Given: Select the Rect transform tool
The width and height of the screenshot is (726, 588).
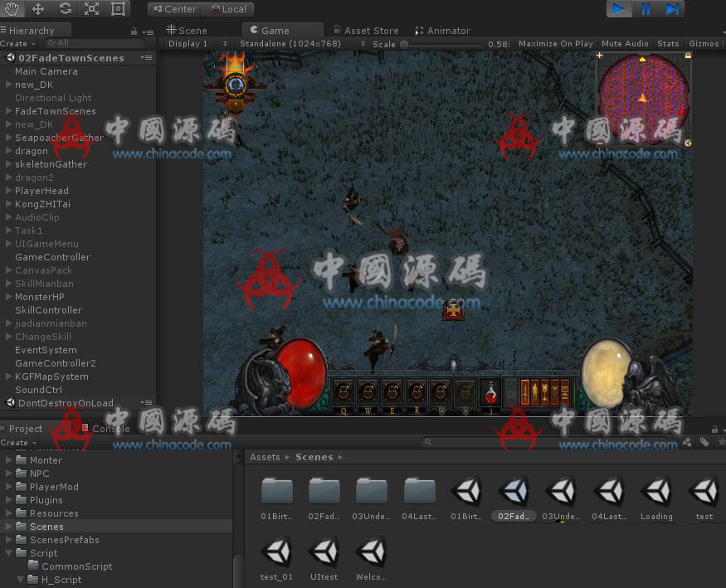Looking at the screenshot, I should [118, 9].
